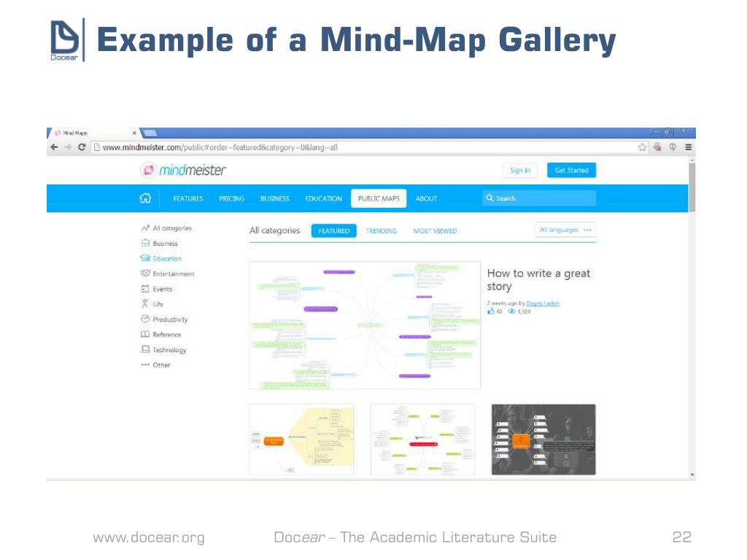Open the Chrome hamburger menu
The height and width of the screenshot is (560, 747).
[689, 147]
